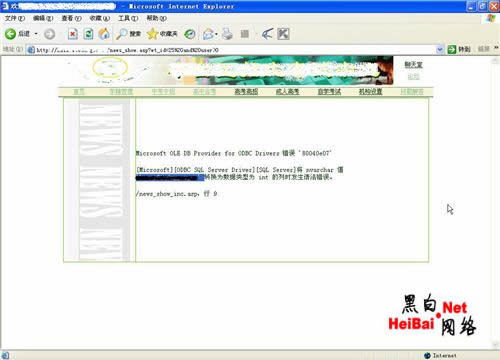
Task: Click the scroll-down arrow of the page scrollbar
Action: click(495, 345)
